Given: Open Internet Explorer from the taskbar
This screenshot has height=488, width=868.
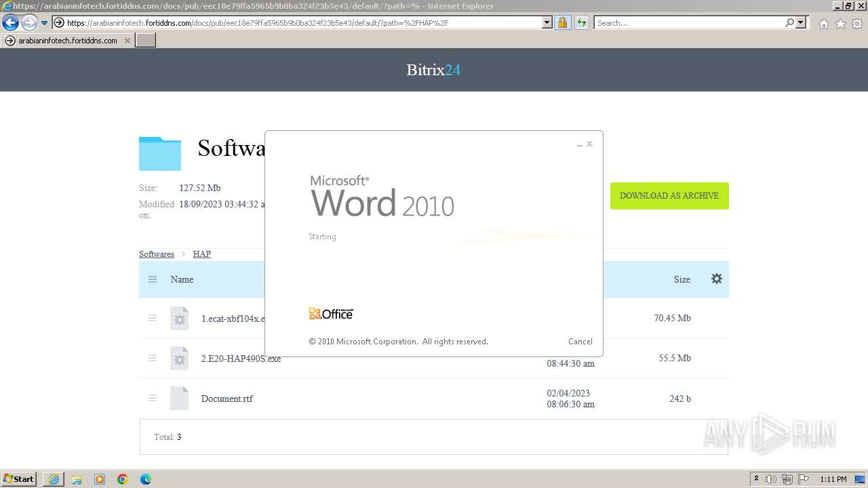Looking at the screenshot, I should tap(54, 479).
